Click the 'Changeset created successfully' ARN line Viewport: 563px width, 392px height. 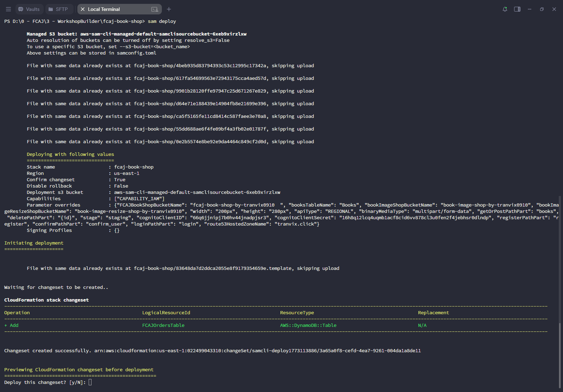(x=213, y=350)
